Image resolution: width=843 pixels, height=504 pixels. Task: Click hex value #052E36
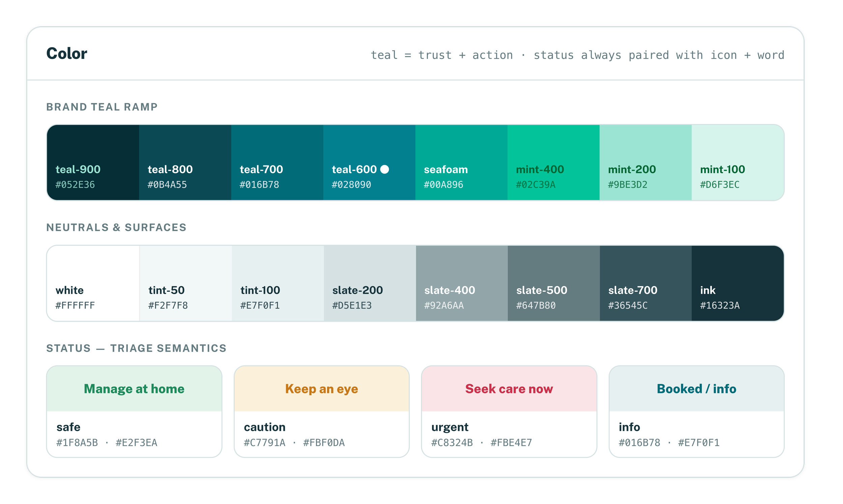point(75,185)
